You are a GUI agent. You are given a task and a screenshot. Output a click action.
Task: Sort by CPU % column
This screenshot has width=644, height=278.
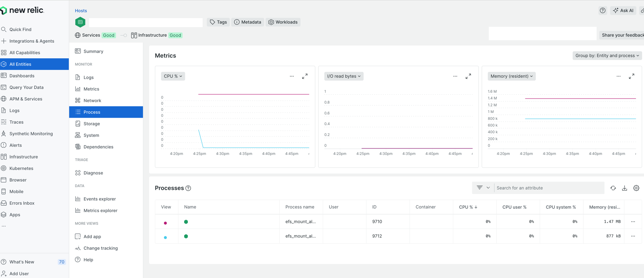pyautogui.click(x=468, y=207)
